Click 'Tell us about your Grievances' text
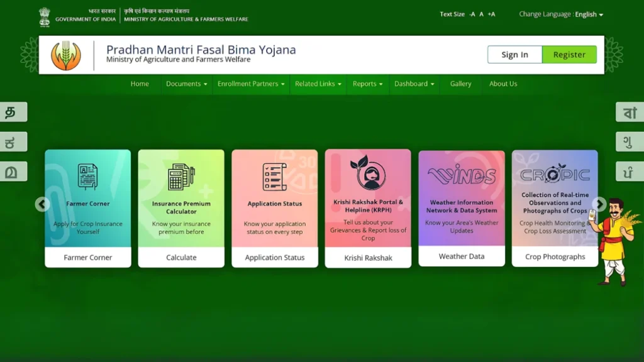This screenshot has height=362, width=644. [x=368, y=230]
